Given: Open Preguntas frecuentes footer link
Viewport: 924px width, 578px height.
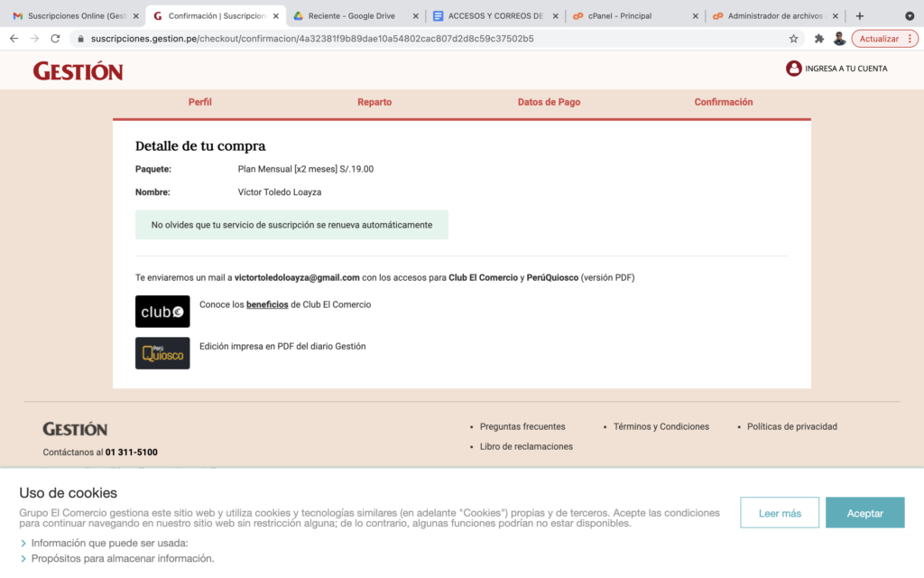Looking at the screenshot, I should click(x=522, y=426).
